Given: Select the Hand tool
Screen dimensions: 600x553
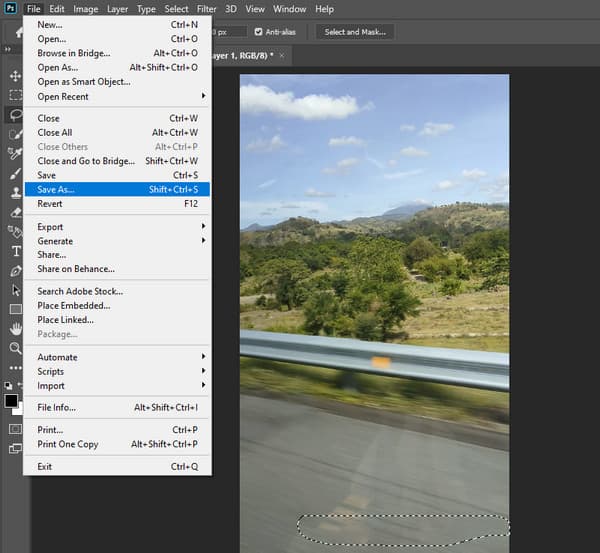Looking at the screenshot, I should [16, 328].
